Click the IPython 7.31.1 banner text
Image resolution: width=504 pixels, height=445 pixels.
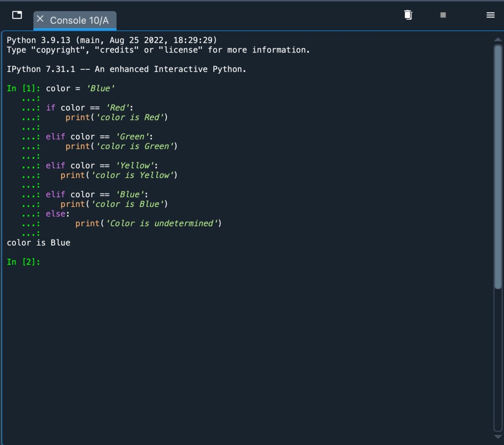(x=126, y=69)
